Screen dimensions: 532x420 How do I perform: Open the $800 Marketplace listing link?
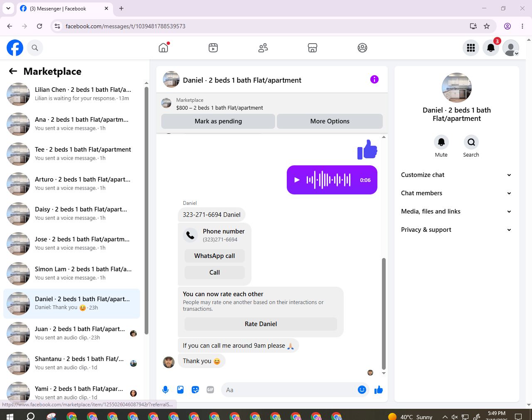[x=219, y=108]
